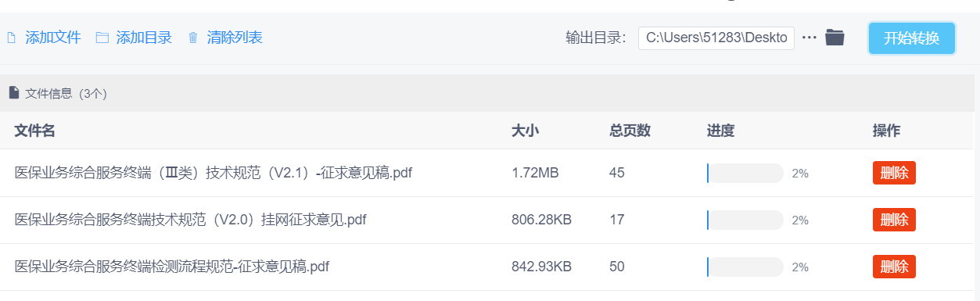
Task: Click progress bar of the 50-page file
Action: click(x=745, y=267)
